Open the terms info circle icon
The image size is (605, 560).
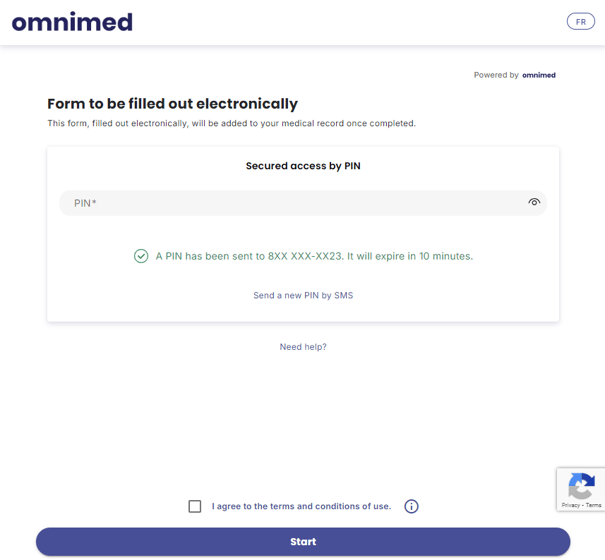click(411, 506)
